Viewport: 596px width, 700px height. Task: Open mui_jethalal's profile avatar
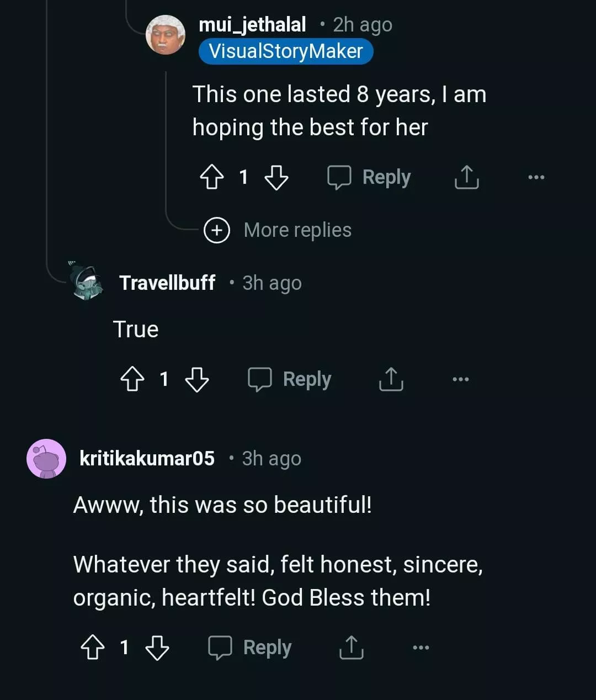coord(166,35)
